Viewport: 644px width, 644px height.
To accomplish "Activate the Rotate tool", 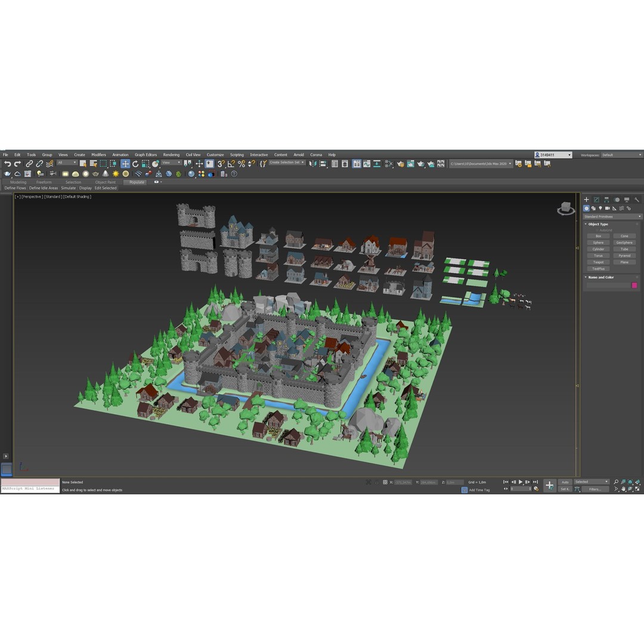I will pos(135,165).
